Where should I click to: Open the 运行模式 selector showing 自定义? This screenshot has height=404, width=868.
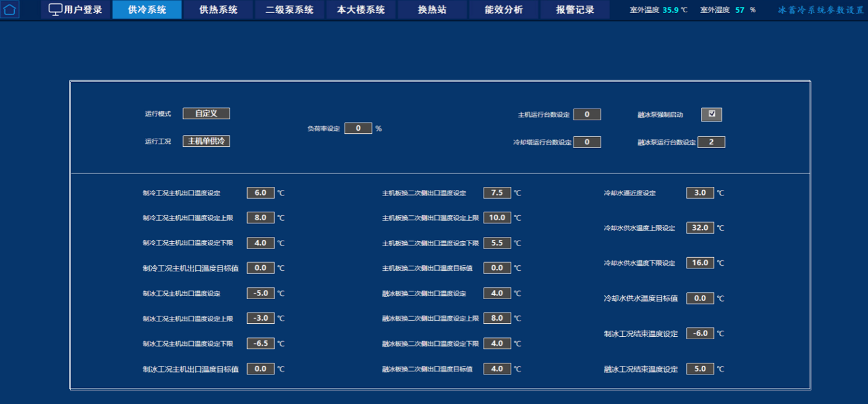tap(206, 113)
